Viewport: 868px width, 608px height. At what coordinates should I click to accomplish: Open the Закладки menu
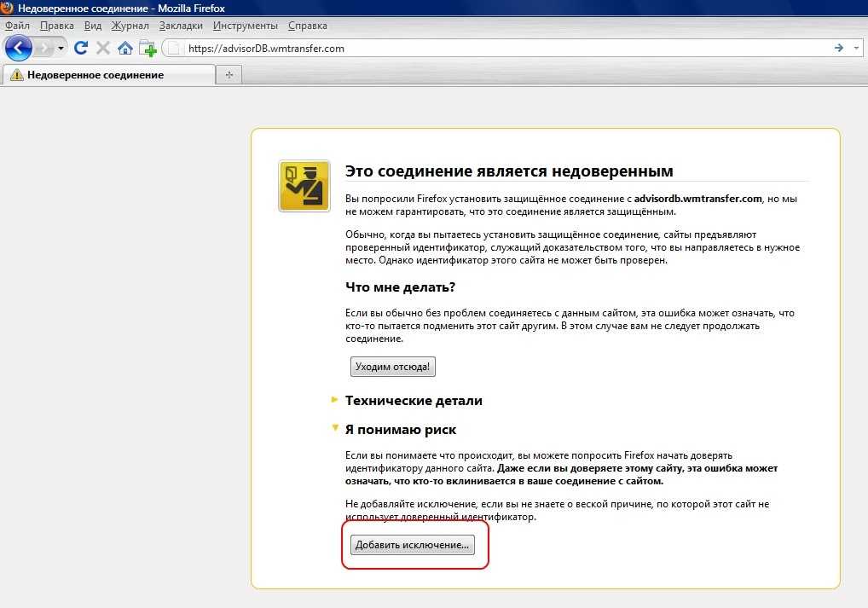tap(181, 26)
